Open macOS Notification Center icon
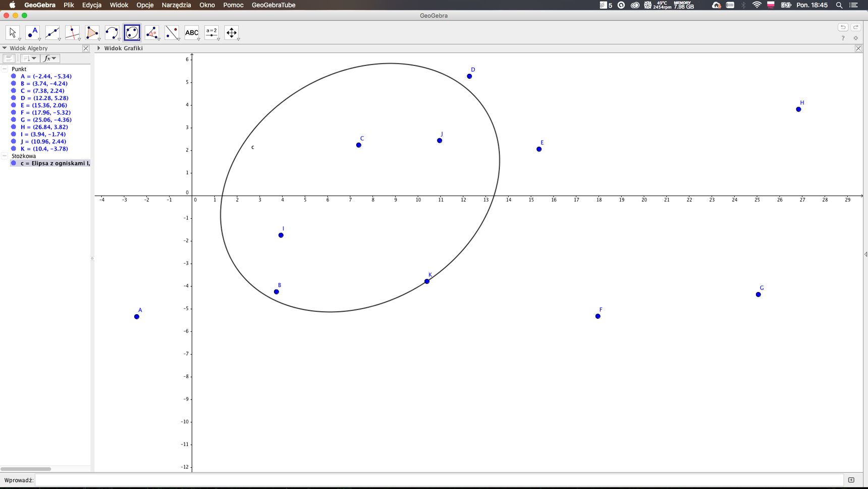 (854, 5)
